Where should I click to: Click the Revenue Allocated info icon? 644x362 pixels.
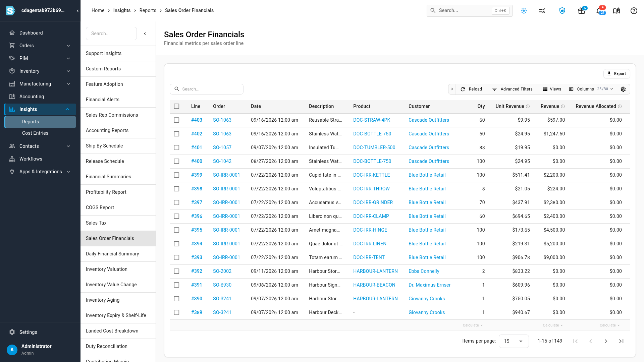(620, 107)
